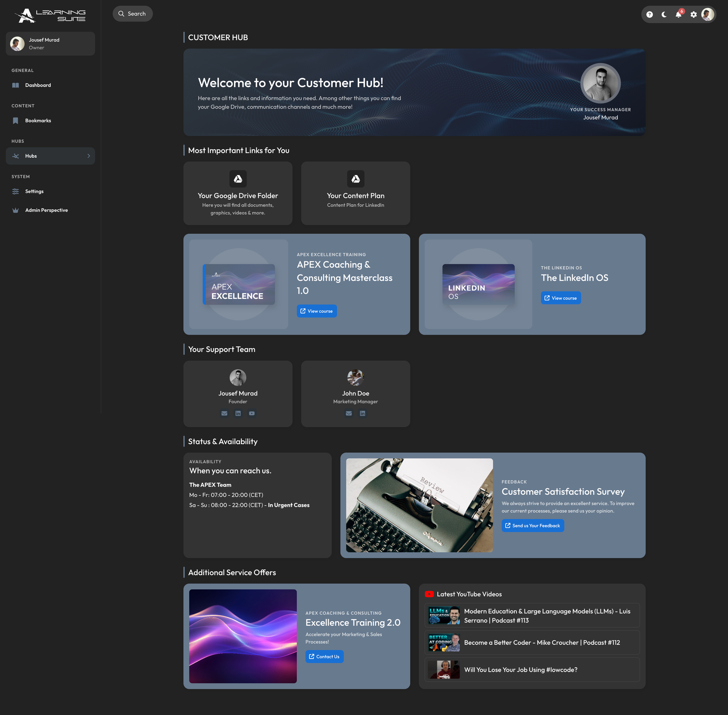
Task: View course for APEX Coaching Masterclass 1.0
Action: point(317,311)
